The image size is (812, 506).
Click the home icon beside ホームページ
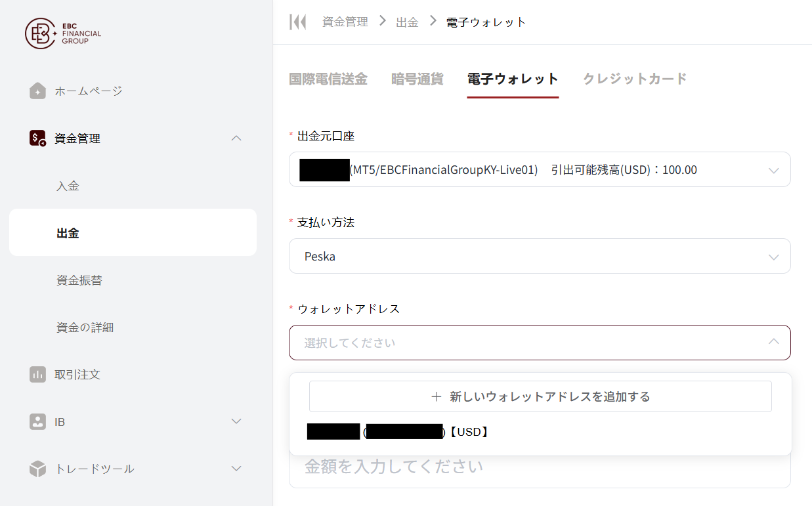38,91
